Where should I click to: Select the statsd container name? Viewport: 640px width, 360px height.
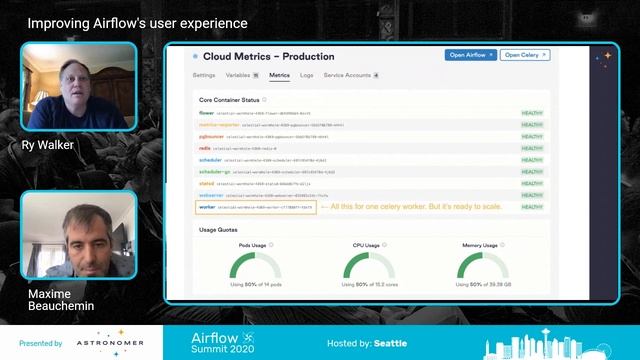[207, 184]
